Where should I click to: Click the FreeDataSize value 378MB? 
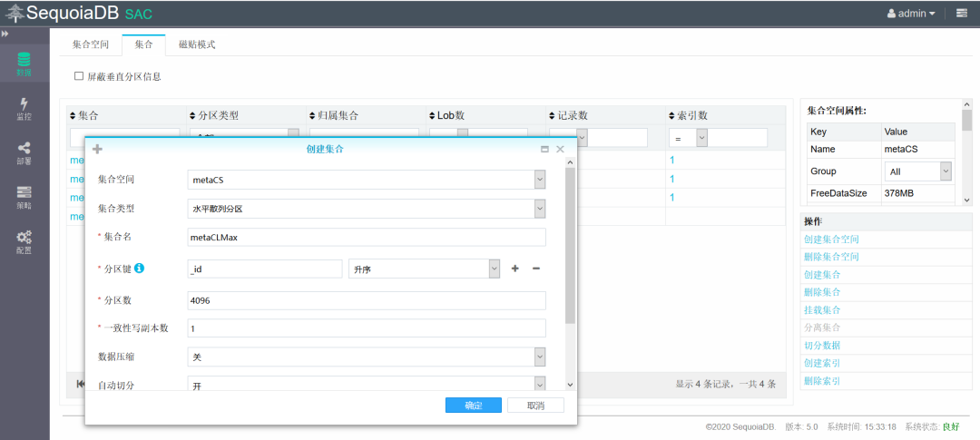(899, 194)
